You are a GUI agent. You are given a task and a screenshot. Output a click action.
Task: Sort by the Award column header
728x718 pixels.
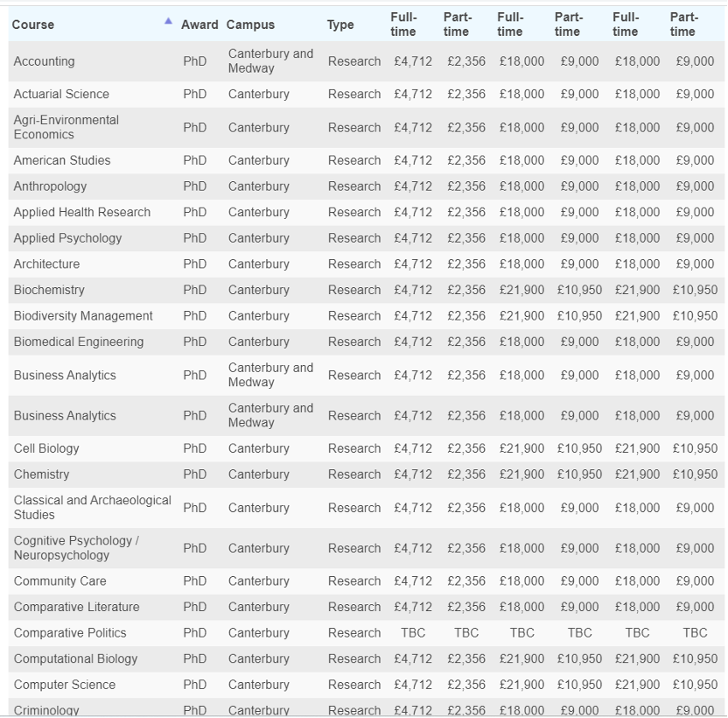pyautogui.click(x=199, y=25)
